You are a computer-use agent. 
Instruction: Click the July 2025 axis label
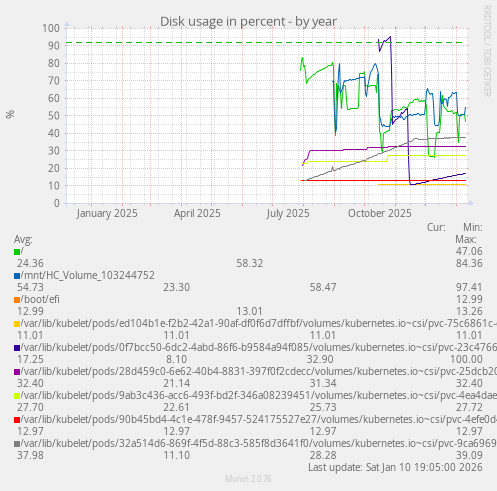point(288,213)
